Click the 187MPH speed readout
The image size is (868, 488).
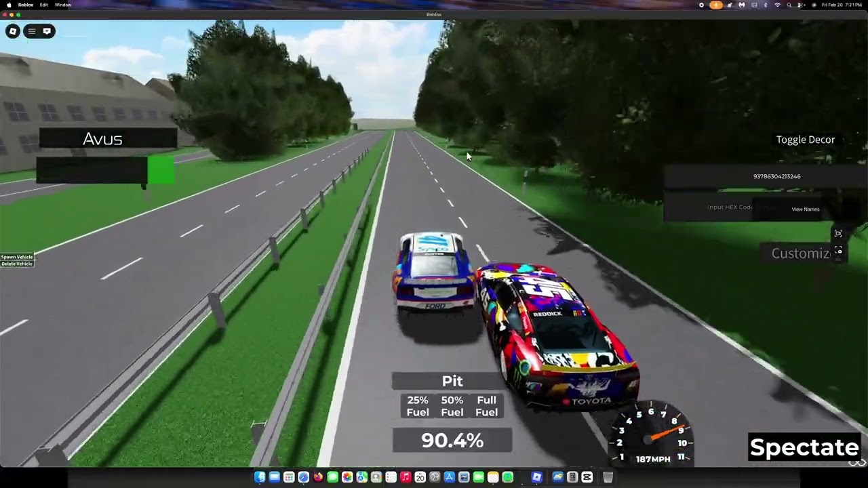[653, 459]
